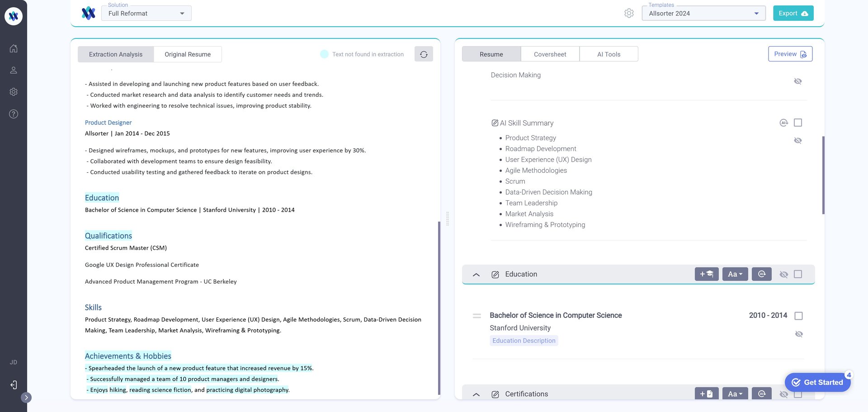The height and width of the screenshot is (412, 868).
Task: Open the Get Started checklist
Action: (818, 382)
